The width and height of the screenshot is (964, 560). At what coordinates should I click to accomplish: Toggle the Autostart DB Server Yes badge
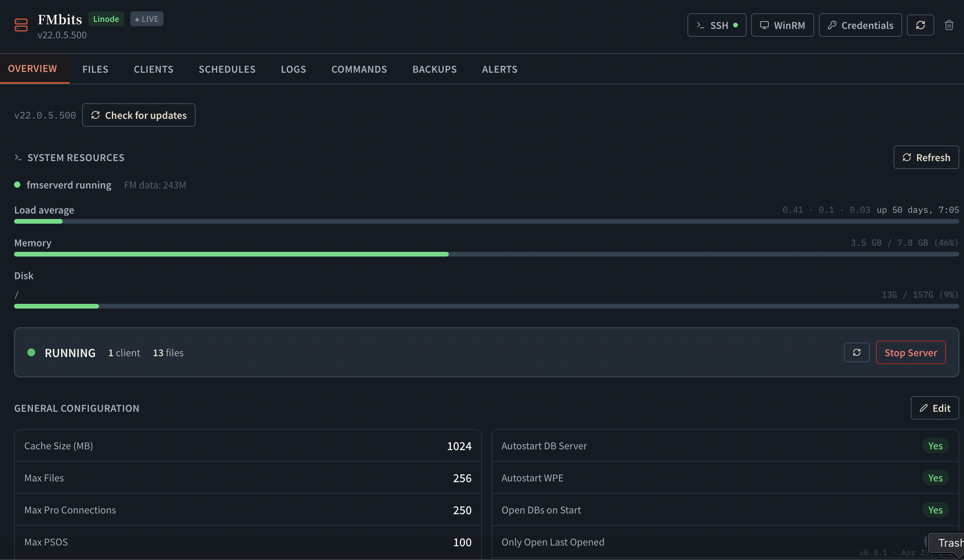935,446
